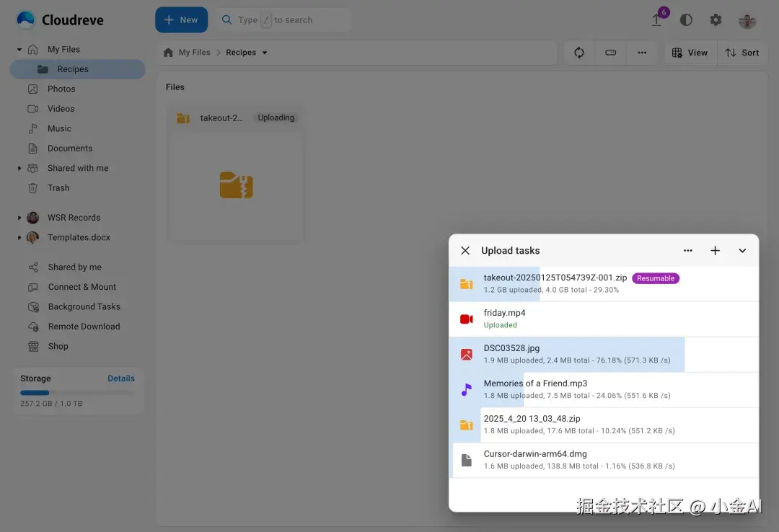
Task: Select the Recipes folder in sidebar
Action: tap(77, 69)
